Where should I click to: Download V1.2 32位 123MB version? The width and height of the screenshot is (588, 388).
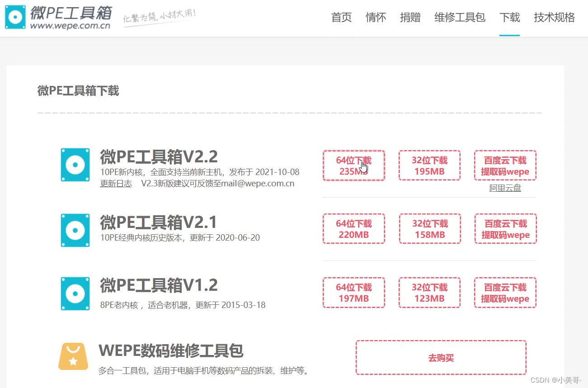coord(429,293)
